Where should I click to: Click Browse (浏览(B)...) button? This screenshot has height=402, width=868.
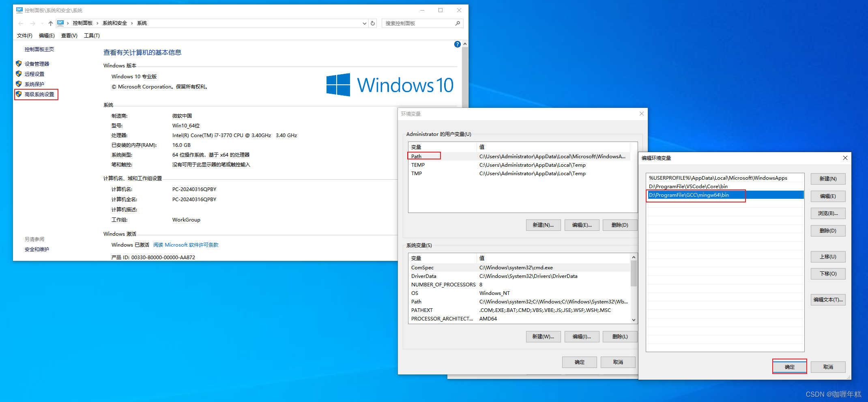click(x=828, y=213)
